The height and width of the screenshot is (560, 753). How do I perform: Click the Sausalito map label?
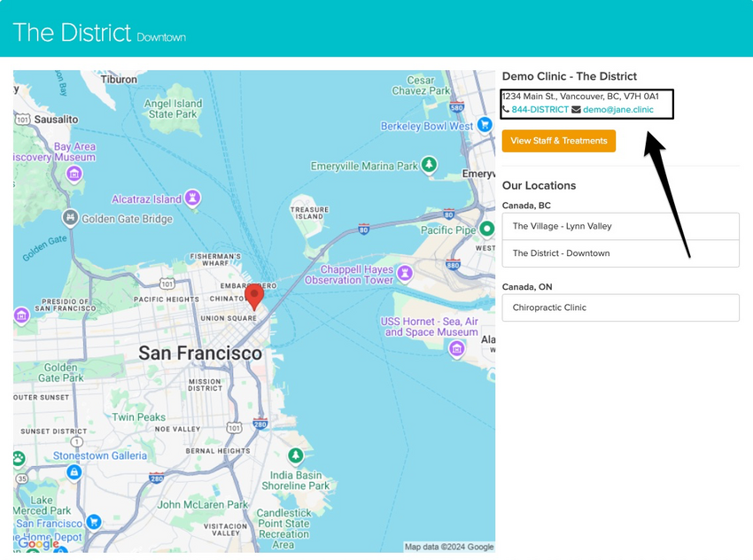point(56,119)
